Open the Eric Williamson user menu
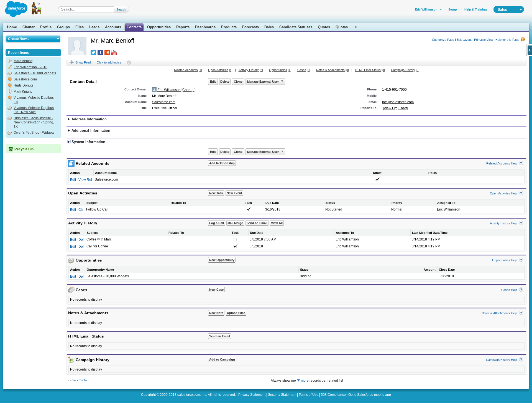 (428, 9)
